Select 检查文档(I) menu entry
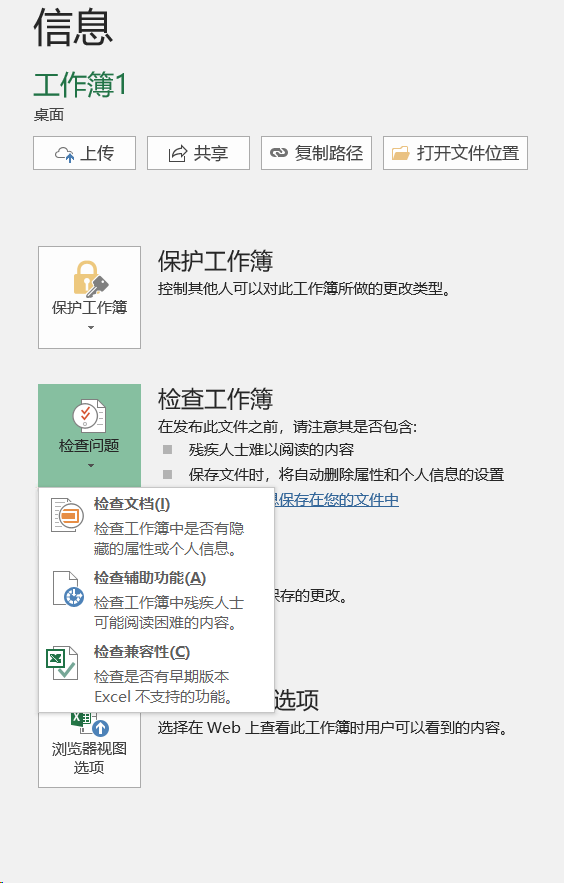This screenshot has width=564, height=883. click(156, 526)
